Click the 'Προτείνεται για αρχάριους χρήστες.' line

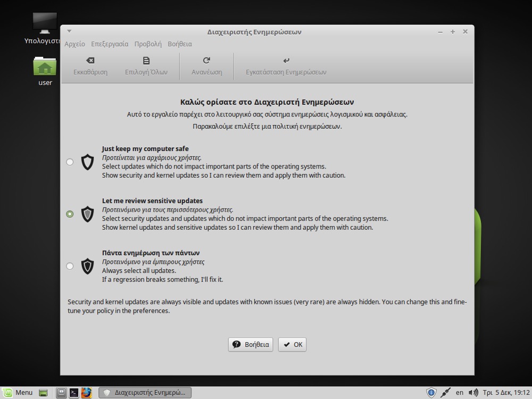[152, 158]
